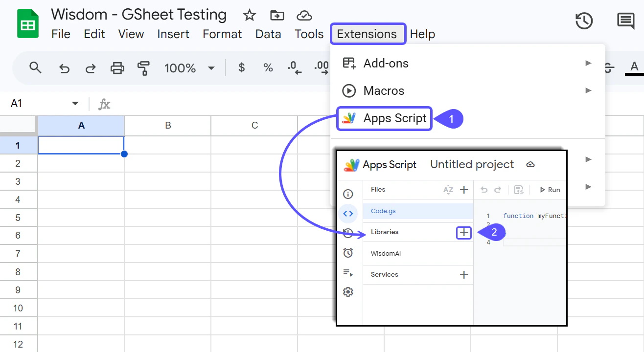Add a new library
Viewport: 644px width, 352px height.
point(463,232)
